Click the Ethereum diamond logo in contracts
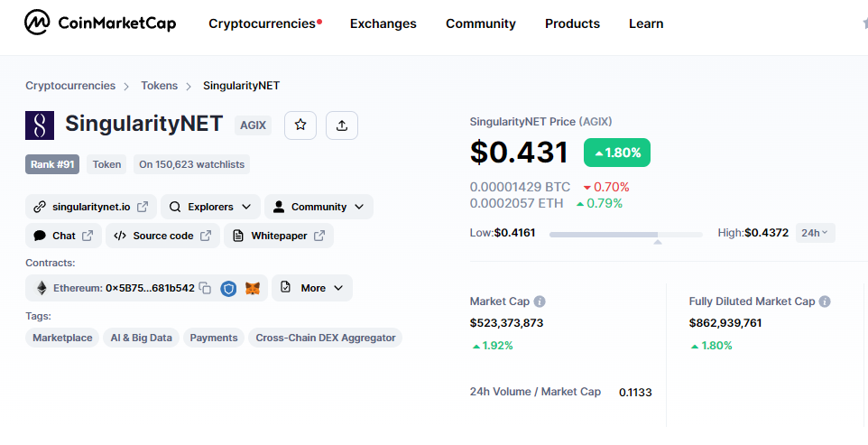This screenshot has height=445, width=868. tap(42, 288)
